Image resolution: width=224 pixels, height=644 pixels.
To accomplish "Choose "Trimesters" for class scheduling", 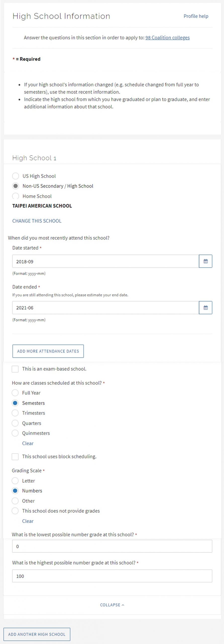I will [15, 413].
